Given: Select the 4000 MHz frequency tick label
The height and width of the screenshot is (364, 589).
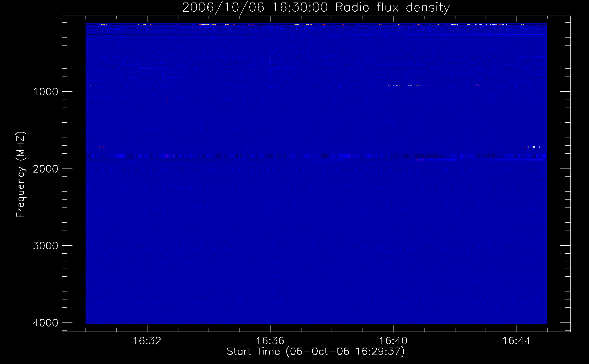Looking at the screenshot, I should tap(46, 323).
